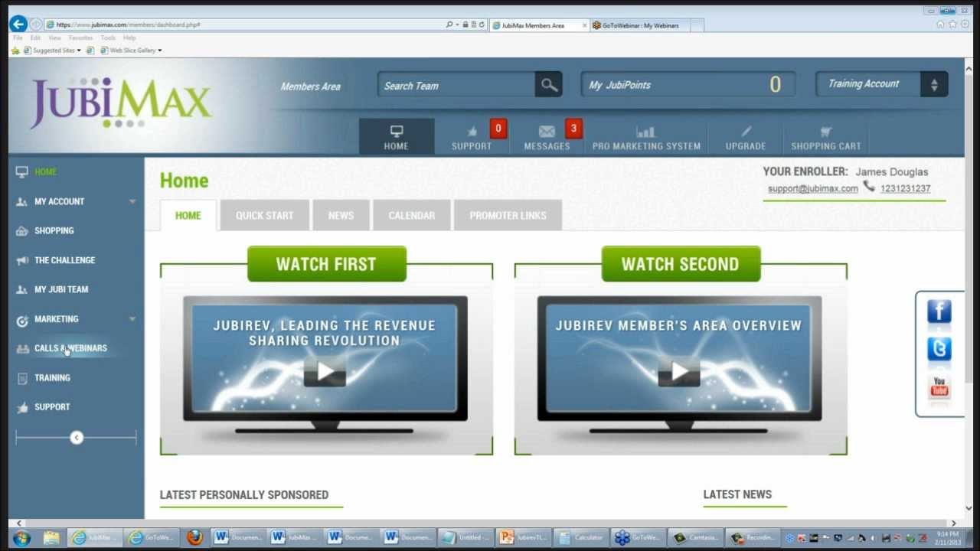Select the Home content tab
980x551 pixels.
(x=188, y=216)
